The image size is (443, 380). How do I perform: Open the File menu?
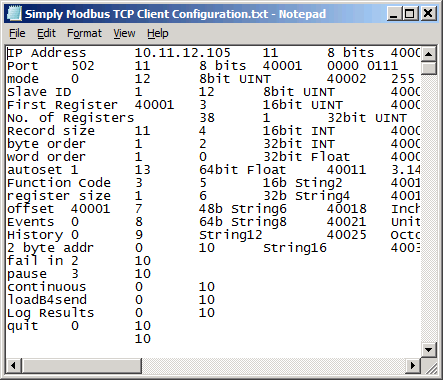[x=17, y=33]
